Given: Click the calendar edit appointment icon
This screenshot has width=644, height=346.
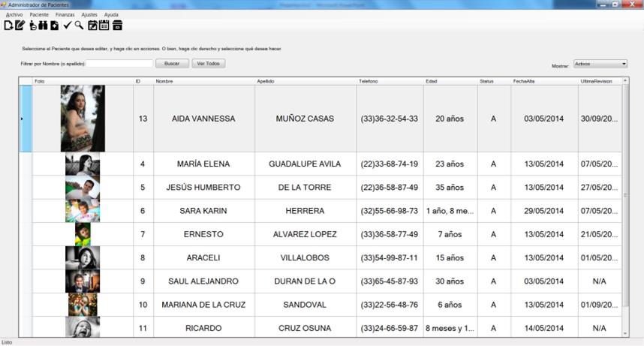Looking at the screenshot, I should point(92,26).
